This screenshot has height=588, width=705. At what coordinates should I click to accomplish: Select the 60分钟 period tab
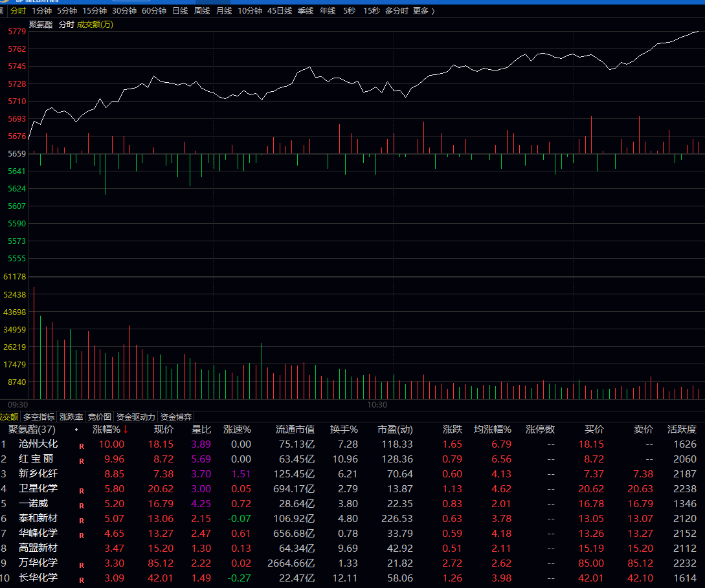[154, 11]
